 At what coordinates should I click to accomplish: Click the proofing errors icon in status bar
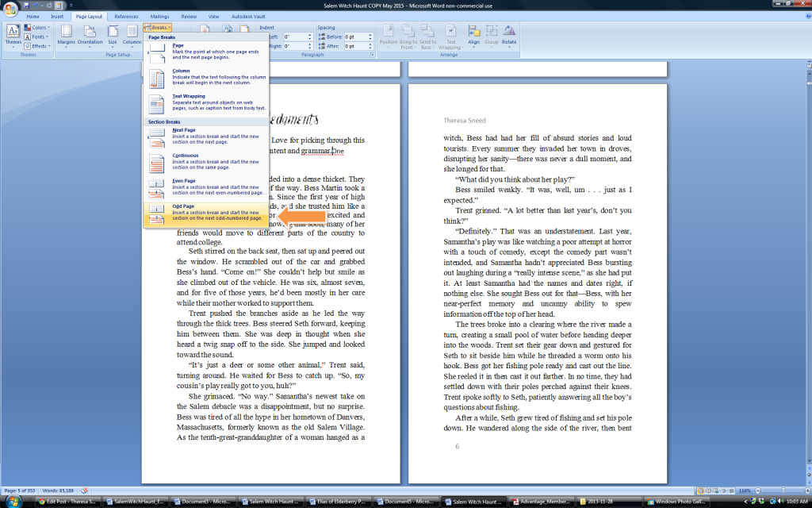click(x=84, y=491)
